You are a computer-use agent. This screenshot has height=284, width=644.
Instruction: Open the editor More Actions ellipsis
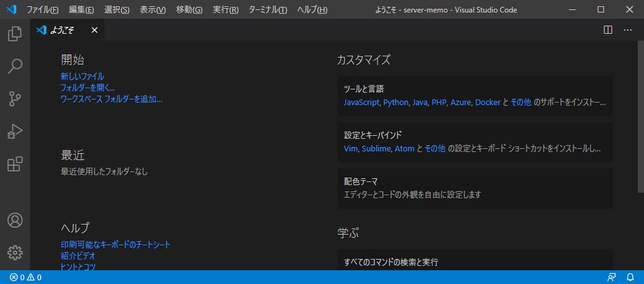[x=628, y=30]
